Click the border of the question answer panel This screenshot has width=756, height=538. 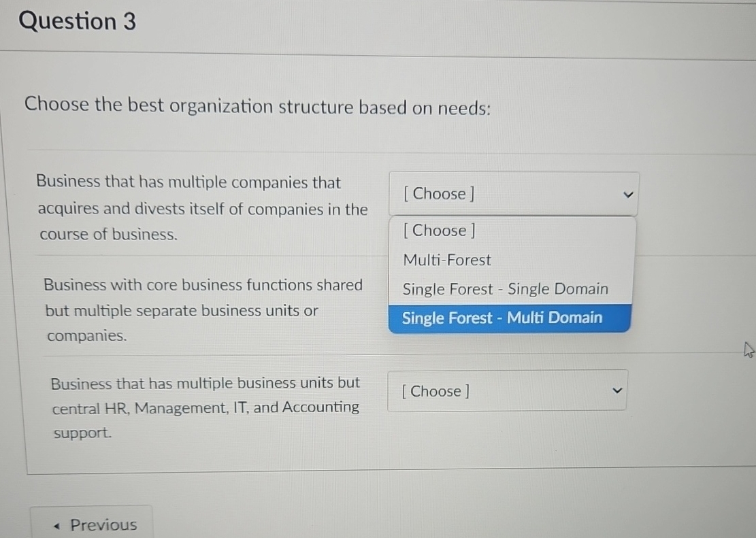[x=26, y=306]
